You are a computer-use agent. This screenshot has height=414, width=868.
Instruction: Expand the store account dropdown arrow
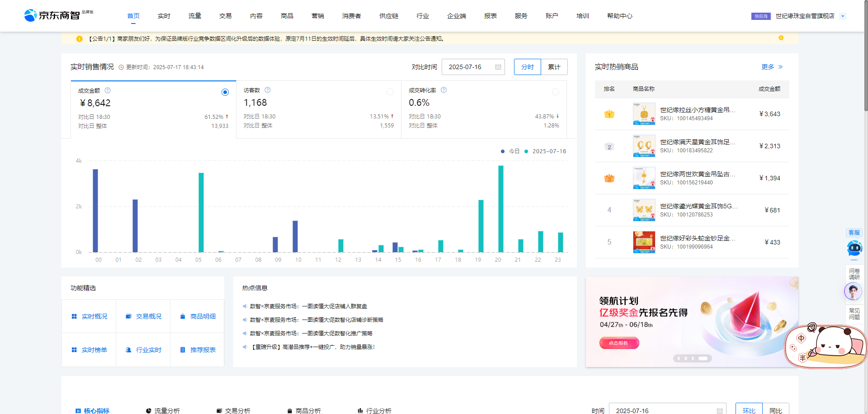pyautogui.click(x=842, y=16)
